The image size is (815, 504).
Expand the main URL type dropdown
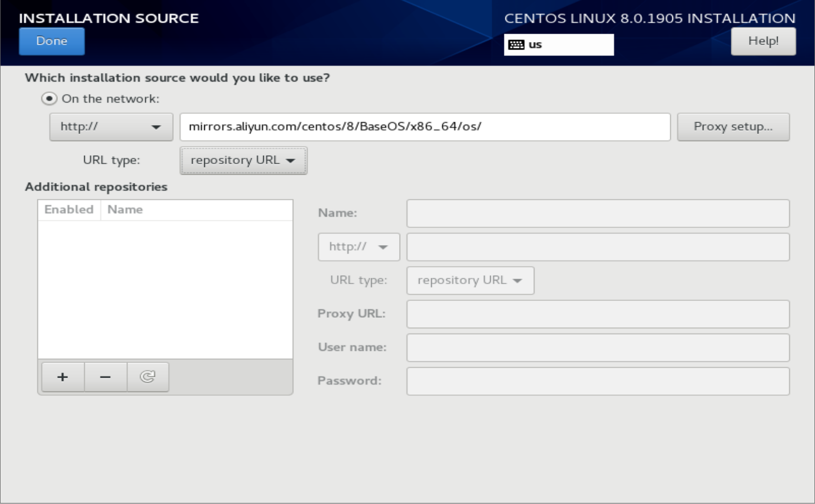(x=243, y=160)
